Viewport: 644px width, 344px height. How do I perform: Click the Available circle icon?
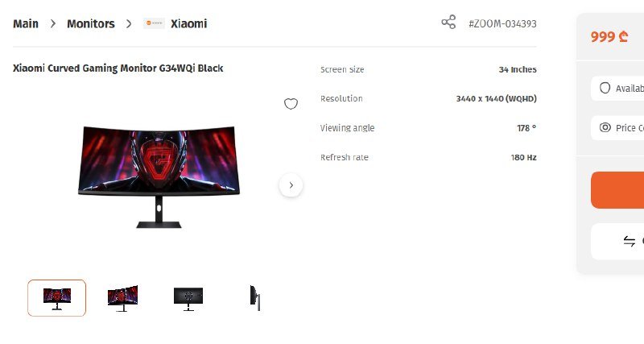pyautogui.click(x=605, y=88)
